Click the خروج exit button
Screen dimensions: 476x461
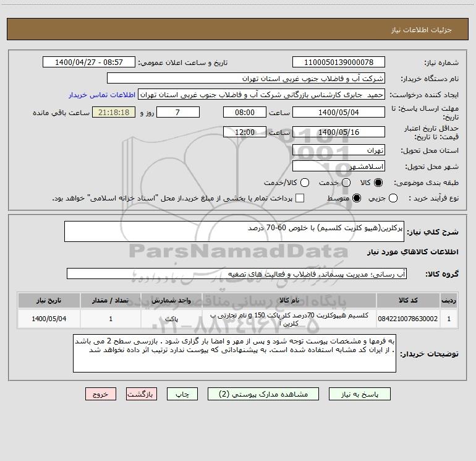click(x=101, y=394)
